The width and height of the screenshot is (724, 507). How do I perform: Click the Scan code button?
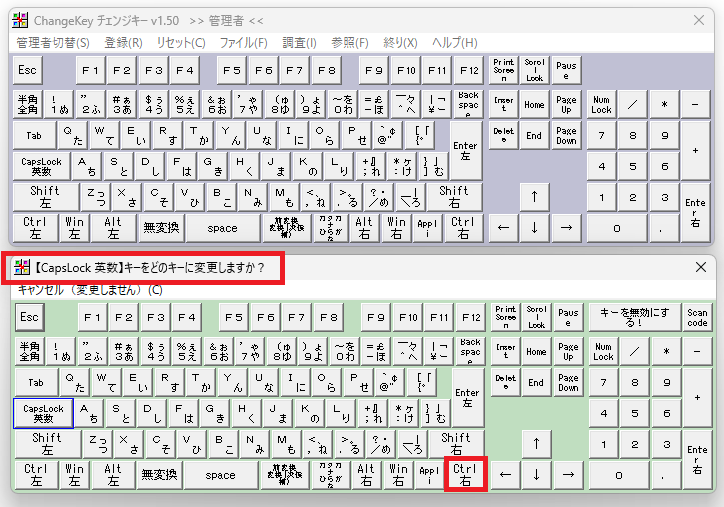tap(696, 318)
